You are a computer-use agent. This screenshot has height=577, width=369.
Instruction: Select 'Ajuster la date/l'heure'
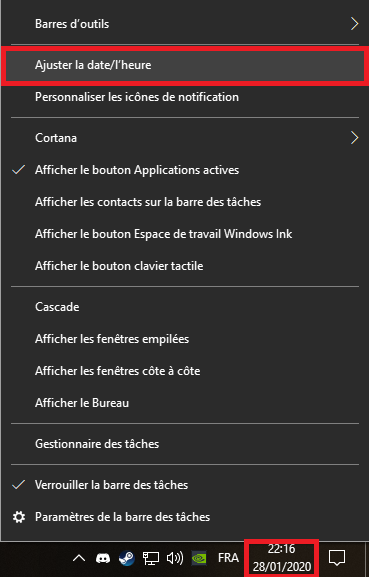click(185, 65)
